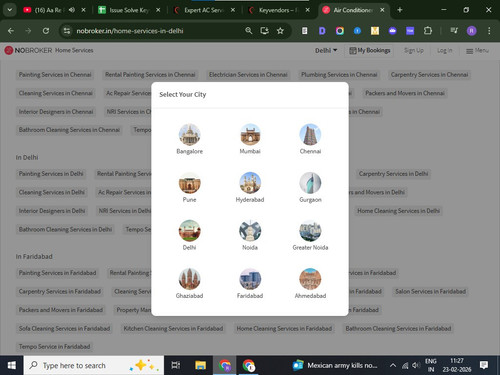Open Electrician Services in Chennai
The image size is (500, 375).
(248, 75)
